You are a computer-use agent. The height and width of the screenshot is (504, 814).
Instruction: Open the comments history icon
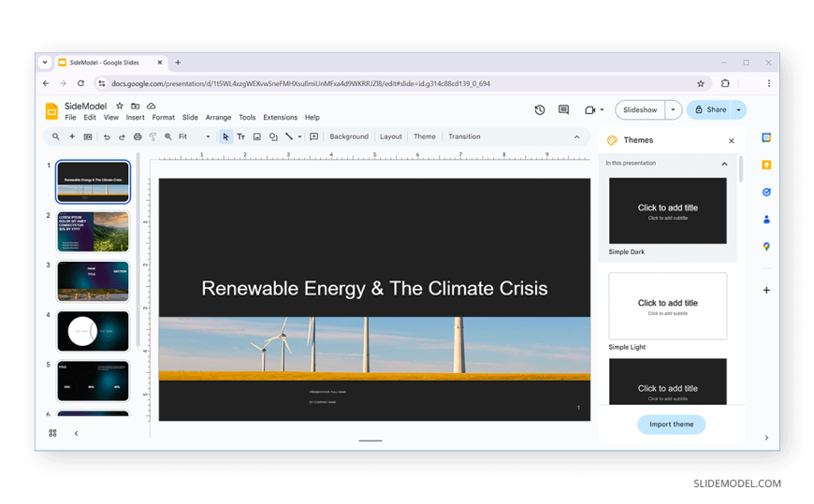point(564,109)
